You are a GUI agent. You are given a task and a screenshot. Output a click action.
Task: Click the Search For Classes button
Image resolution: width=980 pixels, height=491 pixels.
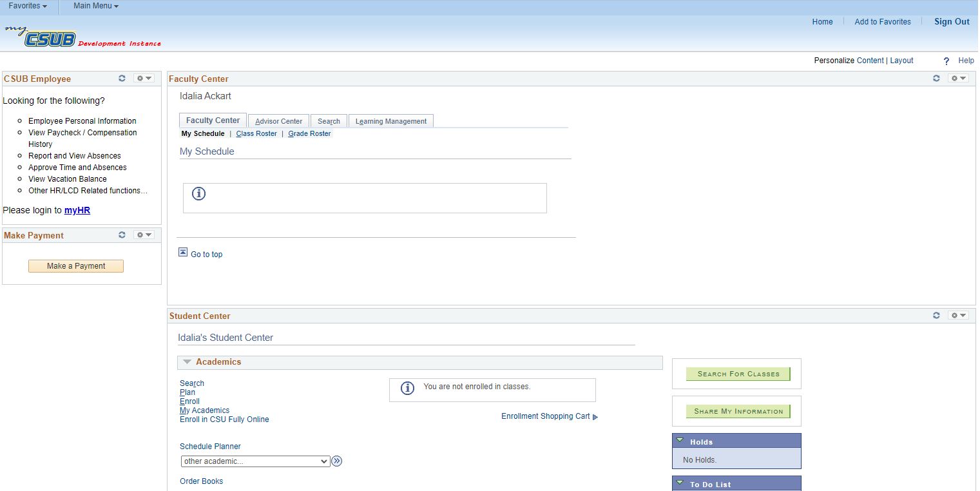(738, 374)
